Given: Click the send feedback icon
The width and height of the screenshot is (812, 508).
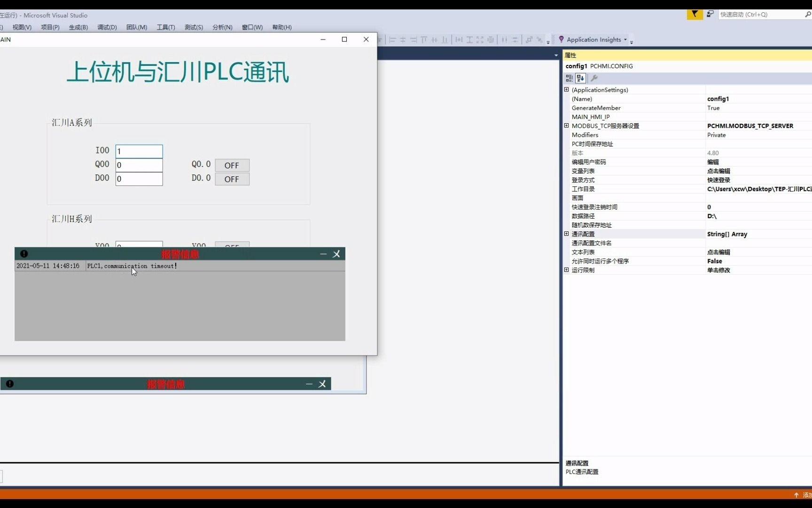Looking at the screenshot, I should [710, 15].
